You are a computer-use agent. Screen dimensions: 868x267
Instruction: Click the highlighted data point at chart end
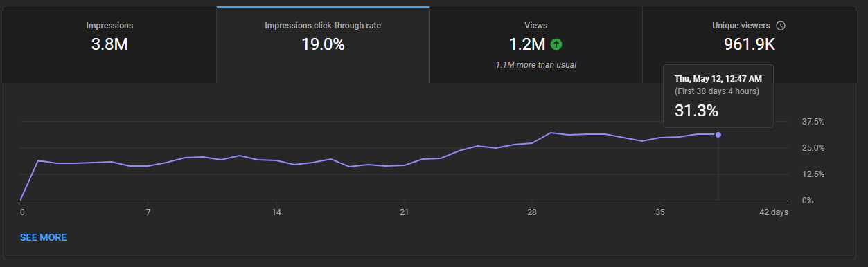(718, 135)
